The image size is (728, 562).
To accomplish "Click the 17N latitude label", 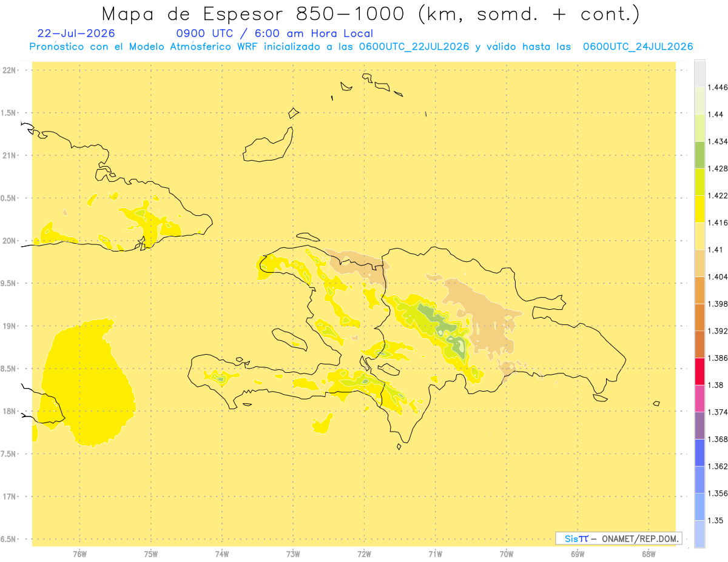I will pyautogui.click(x=8, y=497).
